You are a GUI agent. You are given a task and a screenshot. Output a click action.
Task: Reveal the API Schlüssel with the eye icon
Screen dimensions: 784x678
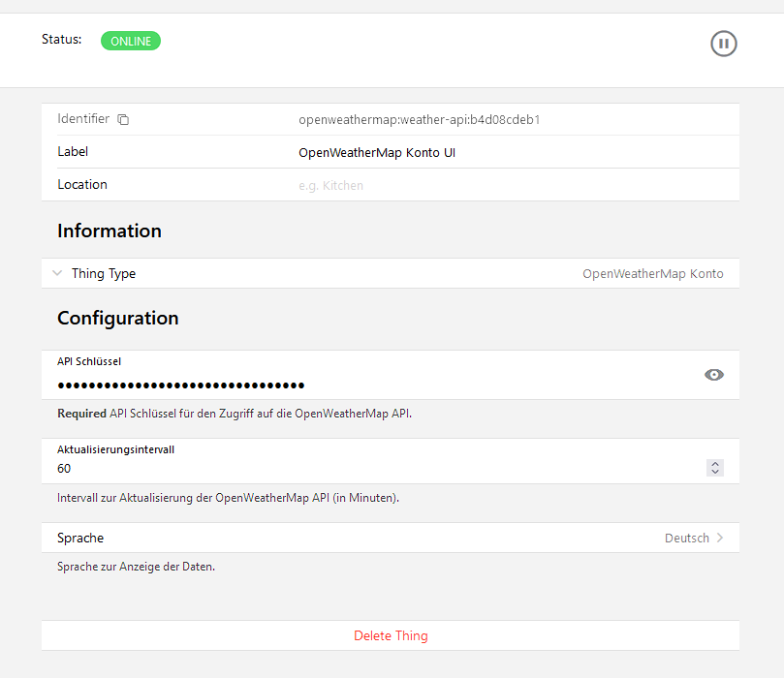713,375
